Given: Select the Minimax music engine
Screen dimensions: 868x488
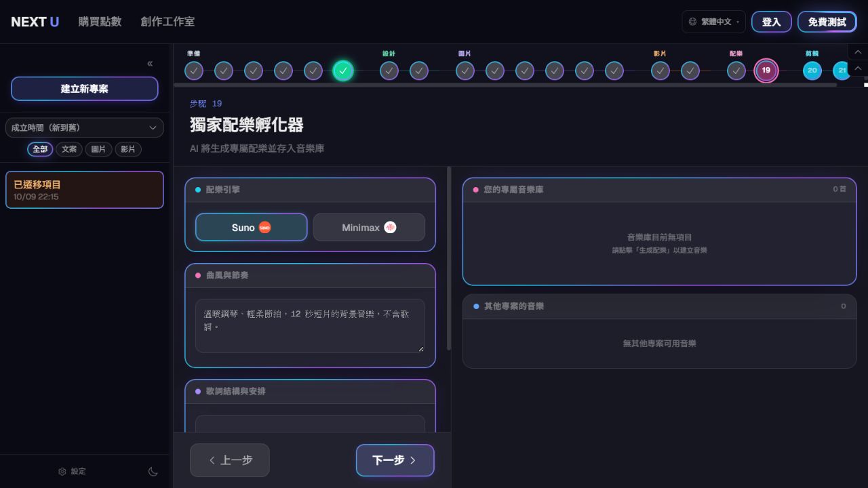Looking at the screenshot, I should click(369, 228).
